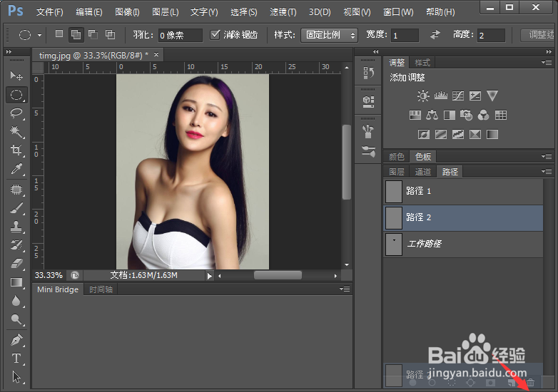Screen dimensions: 558x392
Task: Toggle the anti-alias checkbox
Action: tap(215, 34)
